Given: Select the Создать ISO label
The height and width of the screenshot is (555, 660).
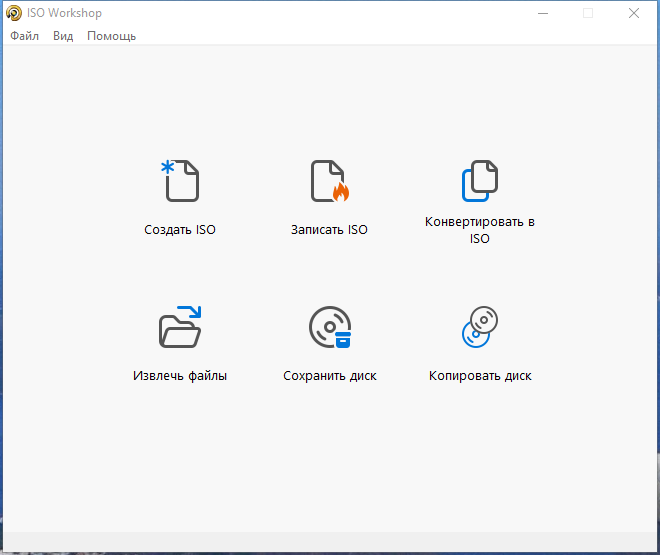Looking at the screenshot, I should point(180,230).
